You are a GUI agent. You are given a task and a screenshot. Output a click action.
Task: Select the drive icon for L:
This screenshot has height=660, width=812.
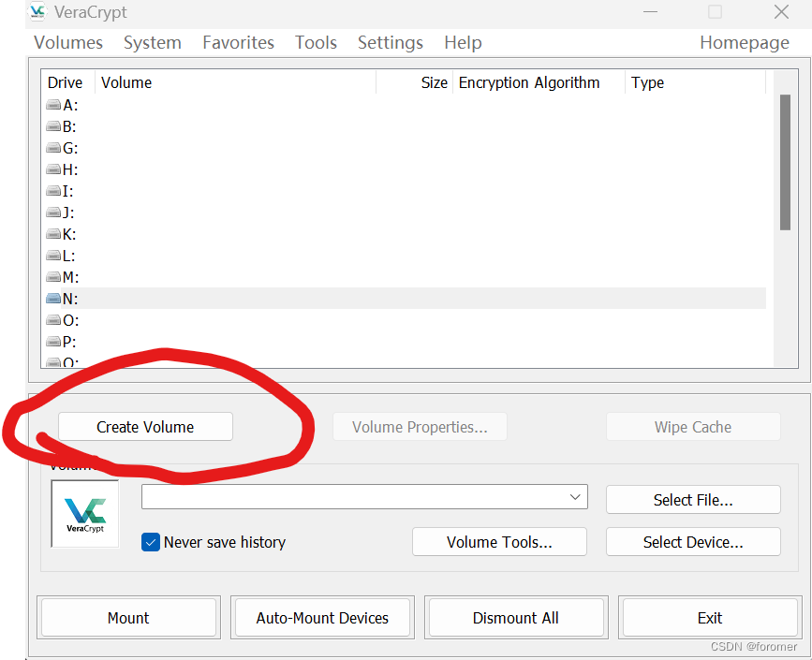coord(53,256)
